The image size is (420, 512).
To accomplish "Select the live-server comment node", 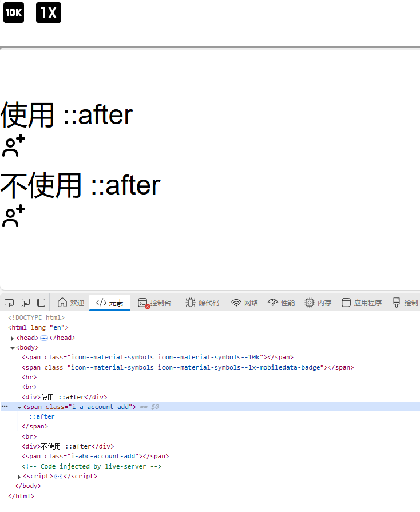I will pos(92,466).
